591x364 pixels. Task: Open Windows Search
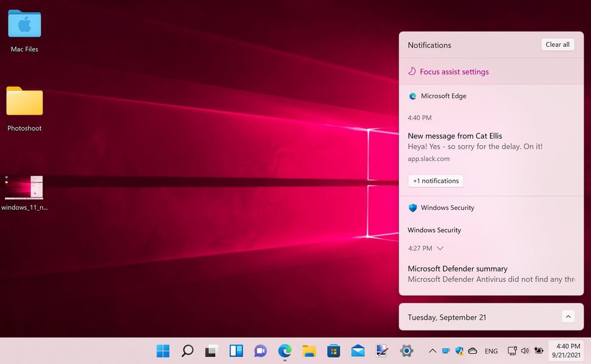[x=187, y=351]
